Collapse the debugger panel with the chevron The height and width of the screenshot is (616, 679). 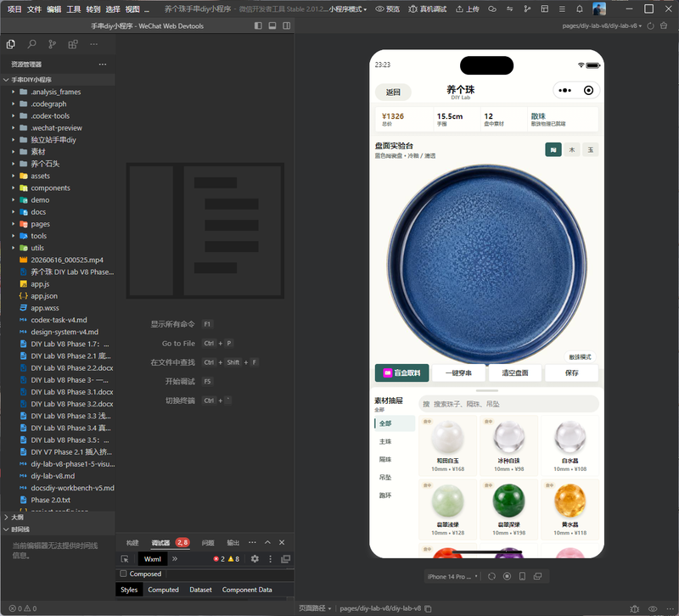pos(267,542)
